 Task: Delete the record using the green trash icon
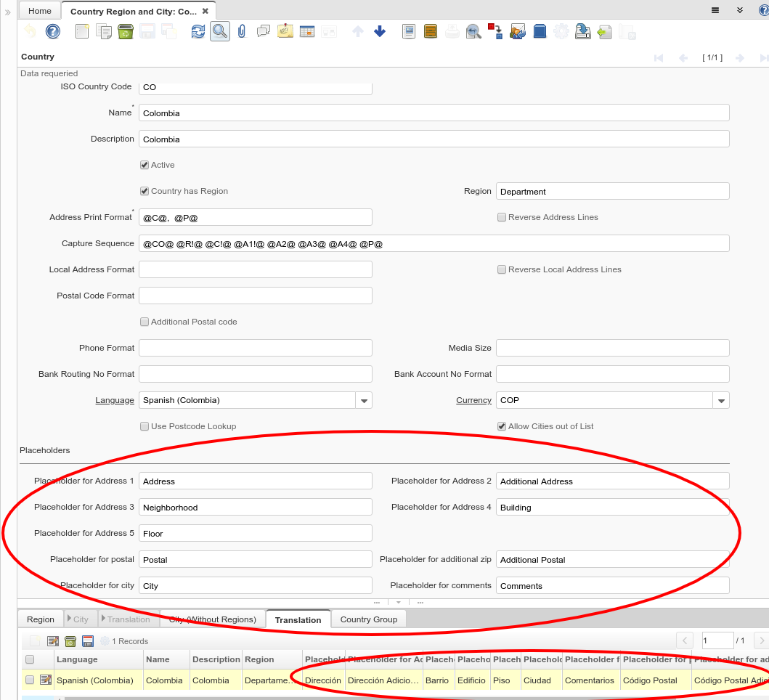pos(125,31)
